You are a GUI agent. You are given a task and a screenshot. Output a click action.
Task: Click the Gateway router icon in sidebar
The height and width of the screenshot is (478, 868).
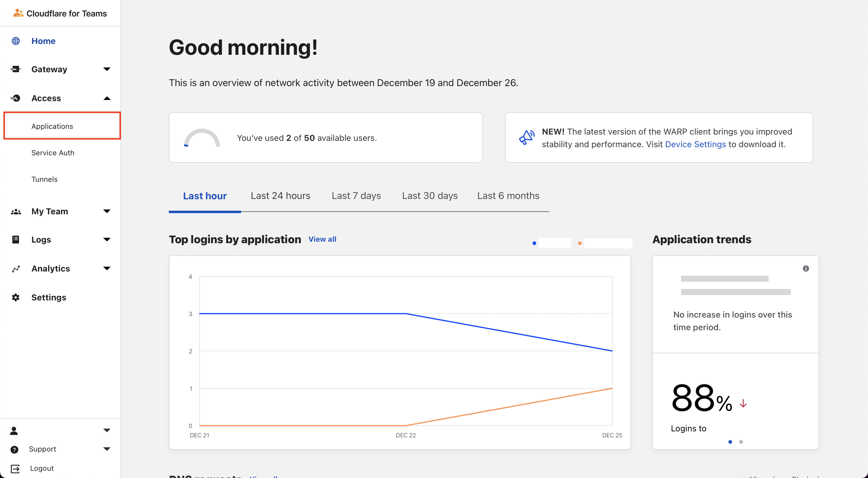[15, 69]
